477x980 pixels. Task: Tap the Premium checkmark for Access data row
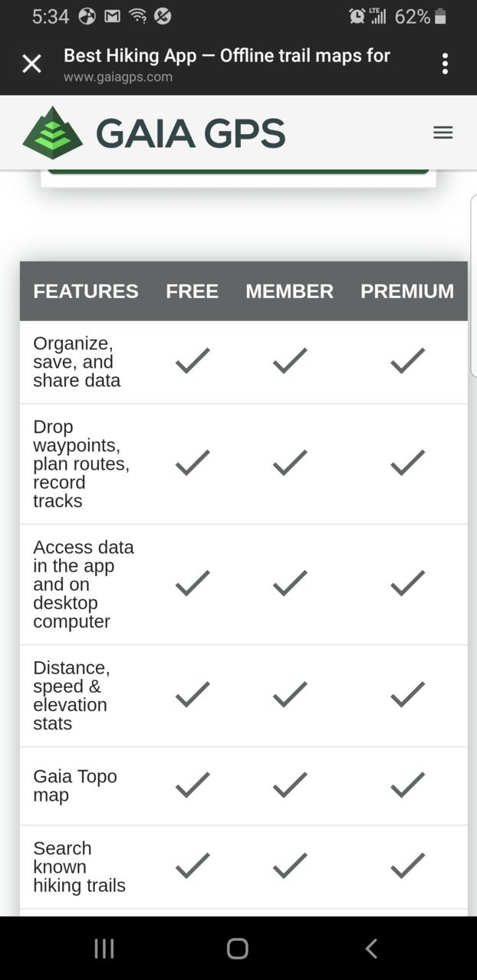pyautogui.click(x=407, y=584)
